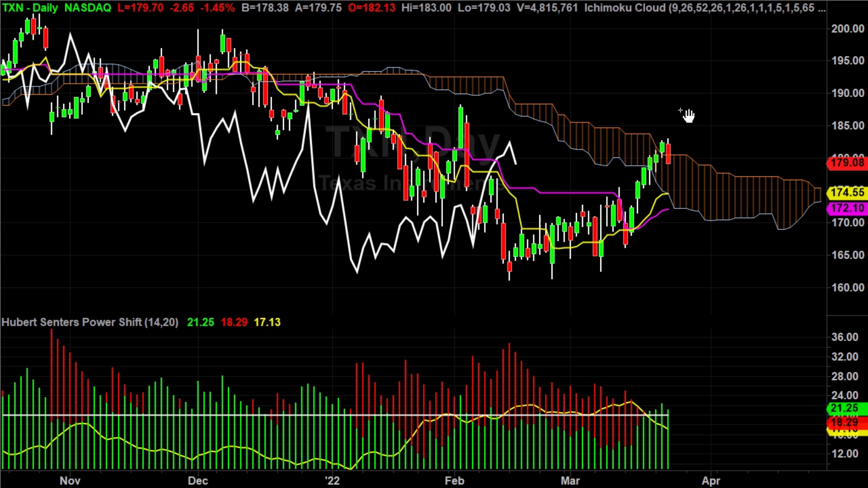Click the Feb date axis label
868x488 pixels.
point(454,480)
